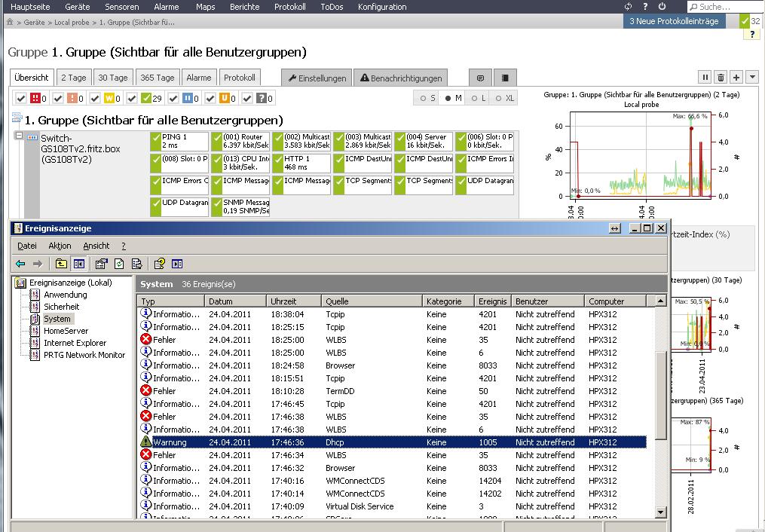The width and height of the screenshot is (765, 532).
Task: Toggle the yellow W warning filter checkbox
Action: 95,99
